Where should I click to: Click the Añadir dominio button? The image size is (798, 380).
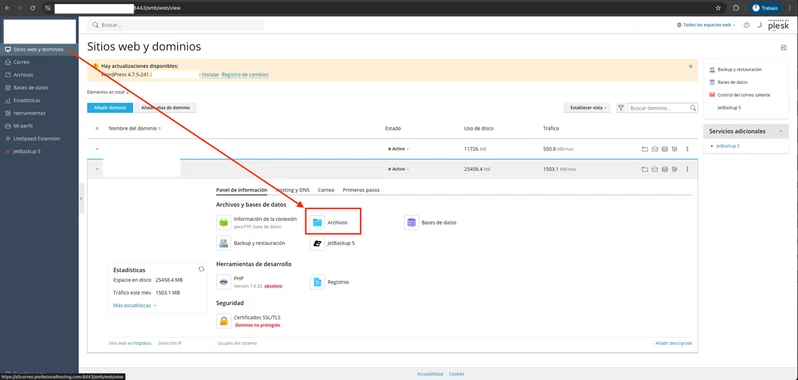click(x=110, y=108)
